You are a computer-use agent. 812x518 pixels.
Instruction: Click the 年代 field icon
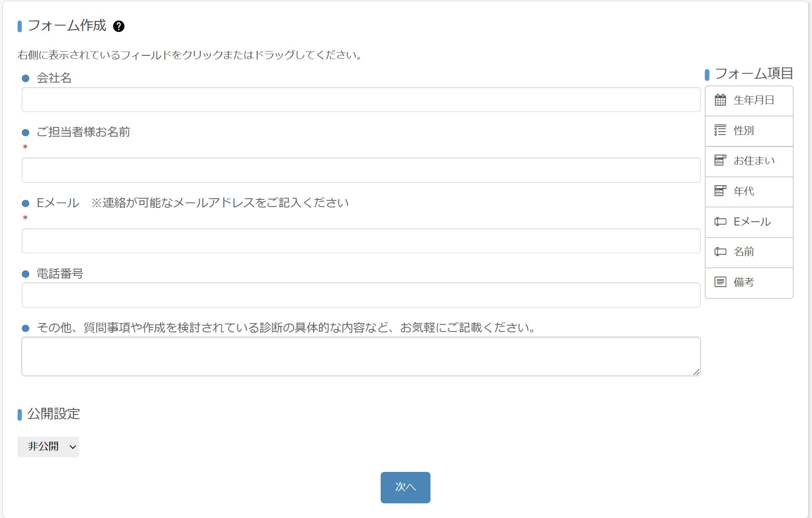point(720,191)
